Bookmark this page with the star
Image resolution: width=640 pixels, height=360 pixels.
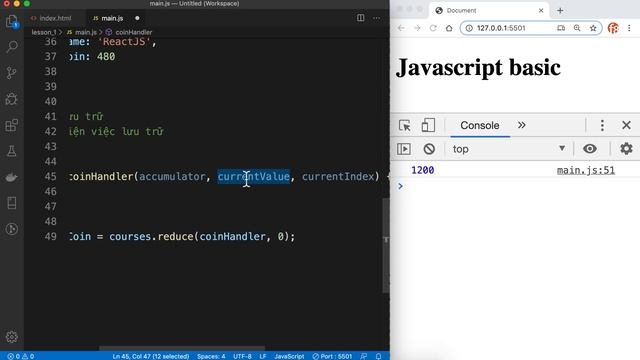[593, 28]
